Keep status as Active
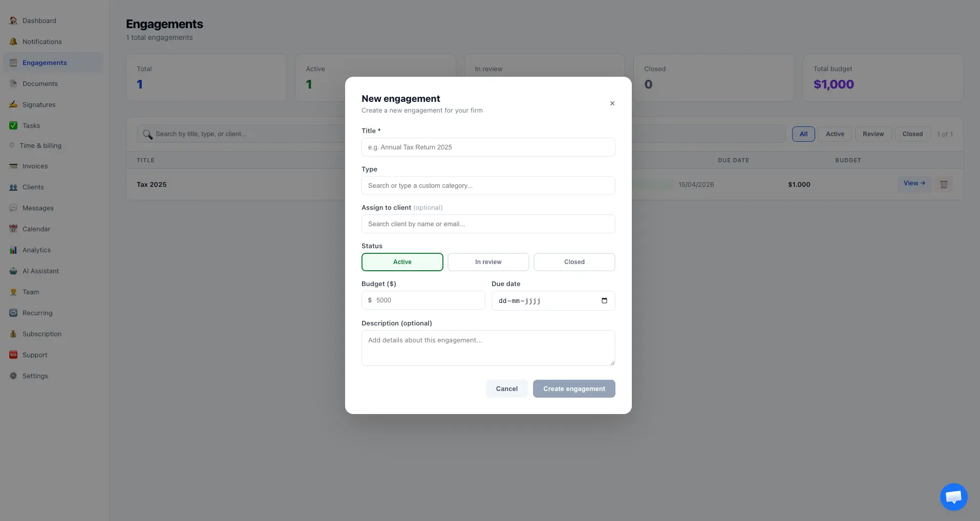The image size is (980, 521). pos(402,262)
